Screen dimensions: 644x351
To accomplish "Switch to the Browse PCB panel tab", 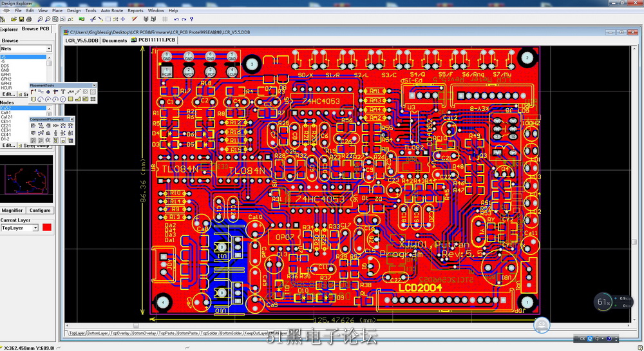I will (35, 29).
